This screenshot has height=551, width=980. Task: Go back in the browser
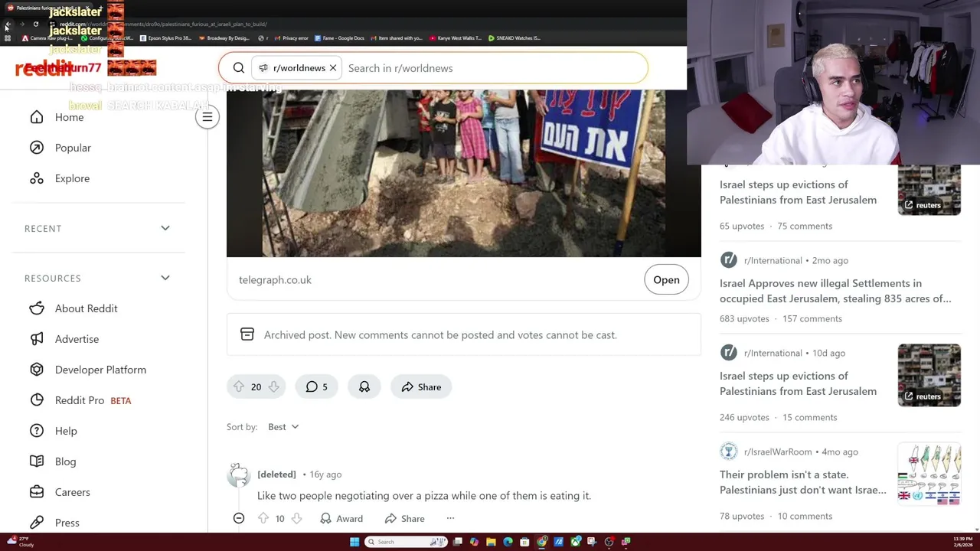8,24
